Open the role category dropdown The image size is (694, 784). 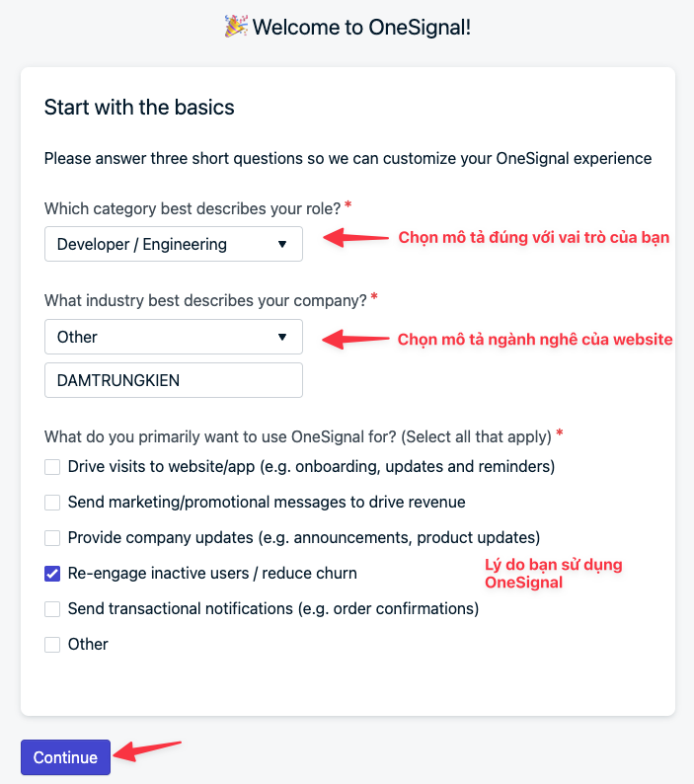pos(174,244)
